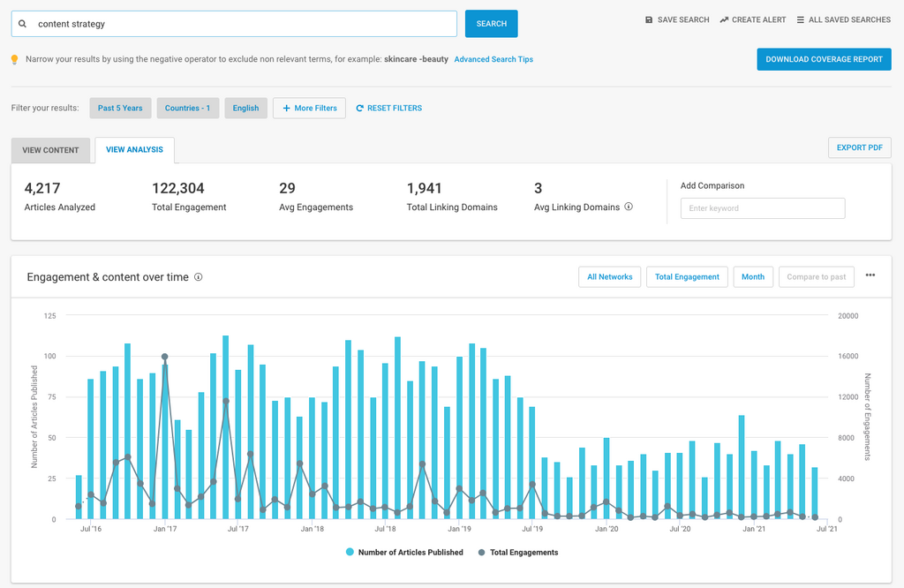This screenshot has width=904, height=588.
Task: Click the Save Search disk icon
Action: (649, 19)
